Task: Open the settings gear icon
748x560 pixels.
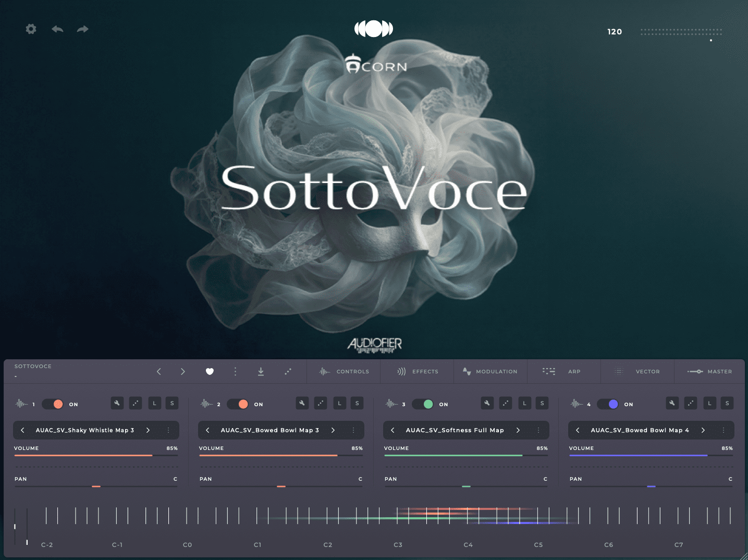Action: (31, 29)
